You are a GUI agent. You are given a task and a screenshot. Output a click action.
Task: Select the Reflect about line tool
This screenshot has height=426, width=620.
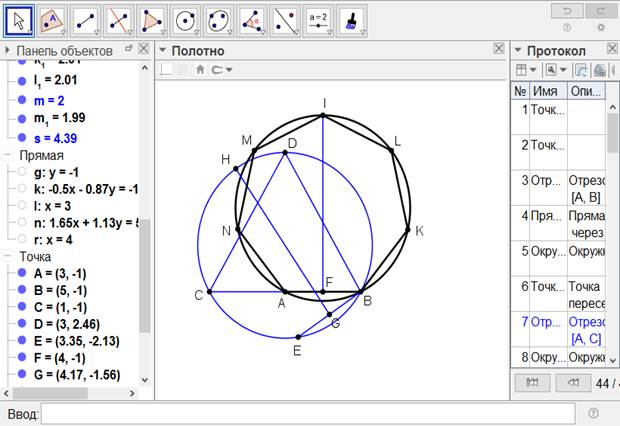(285, 21)
